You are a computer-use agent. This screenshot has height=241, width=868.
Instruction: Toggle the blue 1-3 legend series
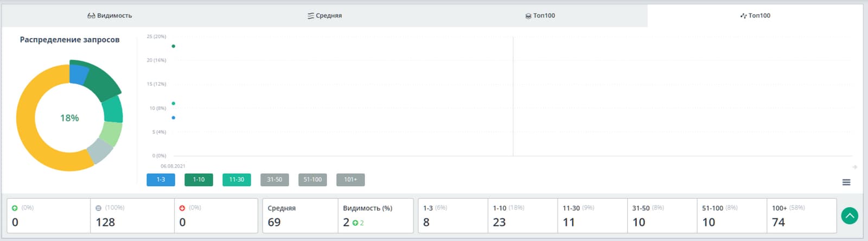[x=161, y=180]
